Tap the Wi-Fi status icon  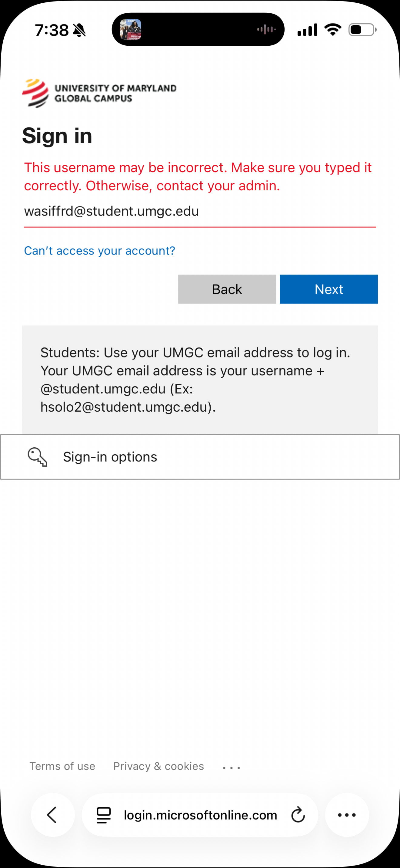coord(332,30)
